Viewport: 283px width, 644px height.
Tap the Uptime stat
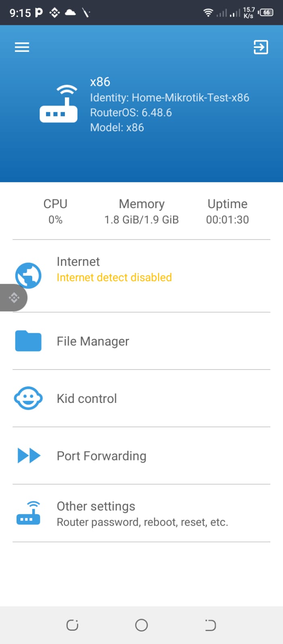point(227,211)
